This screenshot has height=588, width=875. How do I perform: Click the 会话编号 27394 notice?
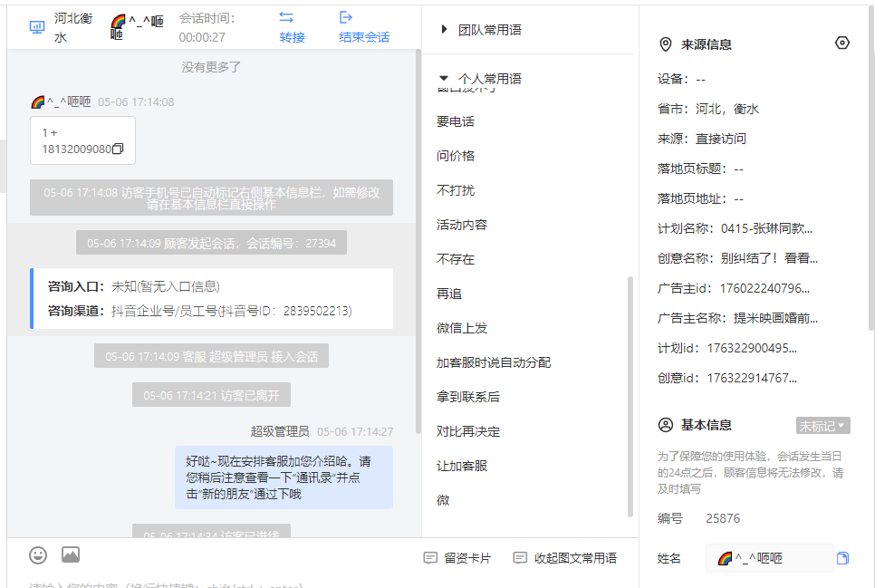211,243
